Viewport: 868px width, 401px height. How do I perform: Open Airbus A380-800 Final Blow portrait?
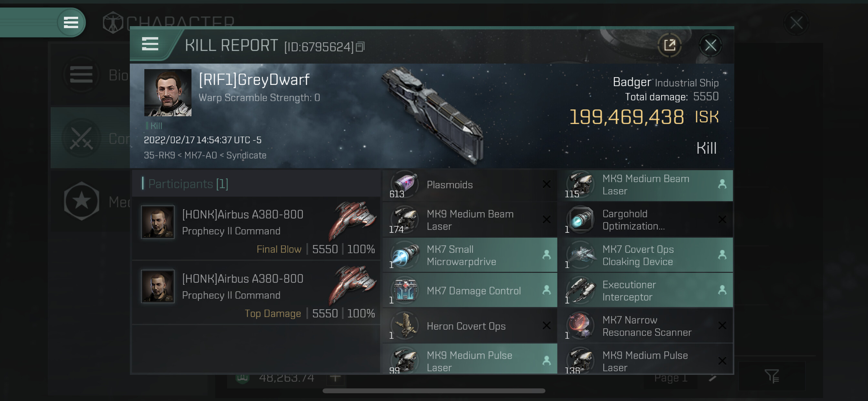click(158, 222)
